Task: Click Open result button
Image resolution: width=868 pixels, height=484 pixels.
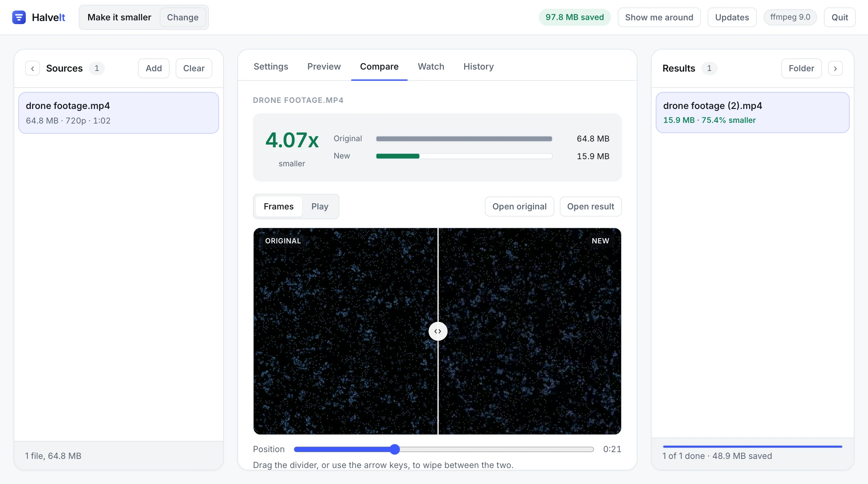Action: (x=591, y=206)
